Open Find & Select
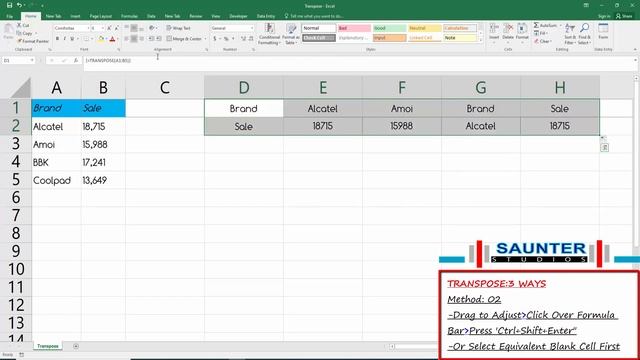640x360 pixels. tap(584, 34)
